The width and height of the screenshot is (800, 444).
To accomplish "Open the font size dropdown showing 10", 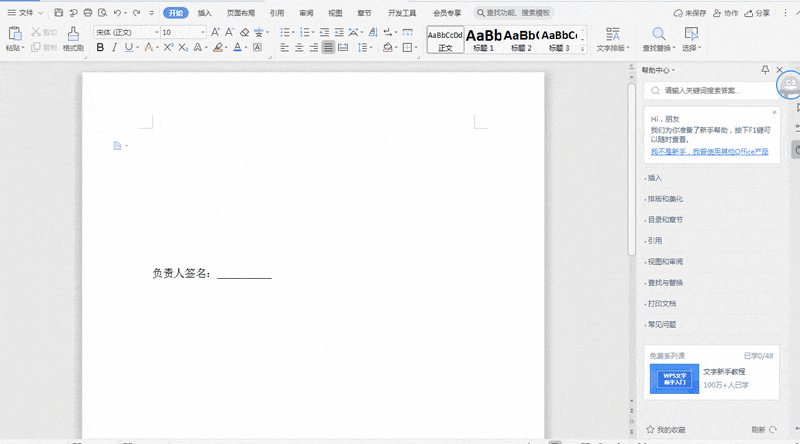I will pyautogui.click(x=182, y=32).
